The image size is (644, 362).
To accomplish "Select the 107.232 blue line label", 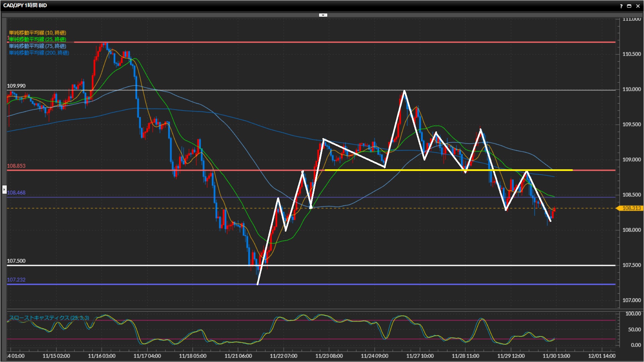I will pyautogui.click(x=16, y=280).
